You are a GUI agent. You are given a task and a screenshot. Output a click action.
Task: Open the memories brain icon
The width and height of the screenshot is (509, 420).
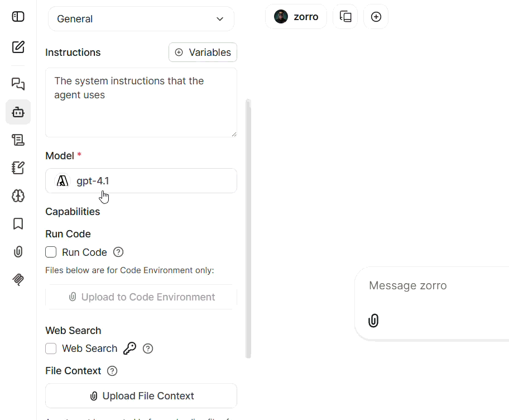[18, 196]
